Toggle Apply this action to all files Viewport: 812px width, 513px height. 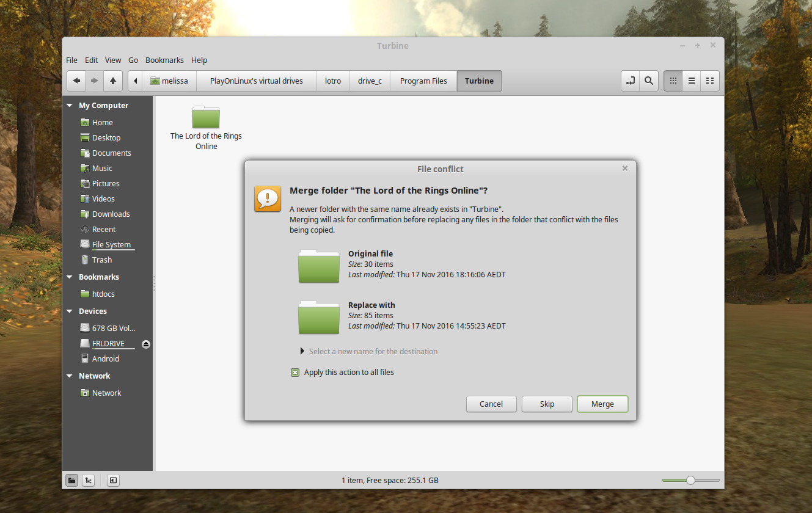[295, 372]
